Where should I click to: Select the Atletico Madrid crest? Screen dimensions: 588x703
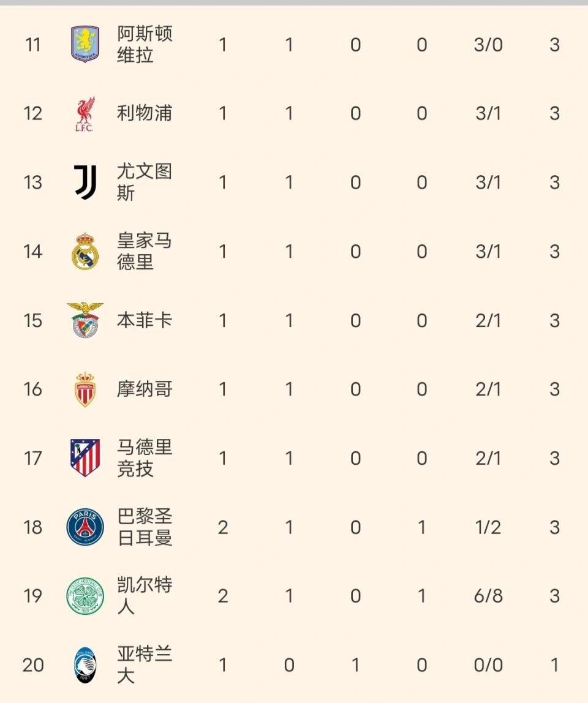85,458
